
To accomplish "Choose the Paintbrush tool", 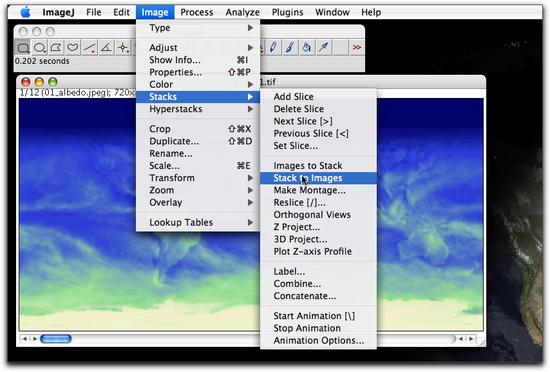I will pyautogui.click(x=290, y=47).
